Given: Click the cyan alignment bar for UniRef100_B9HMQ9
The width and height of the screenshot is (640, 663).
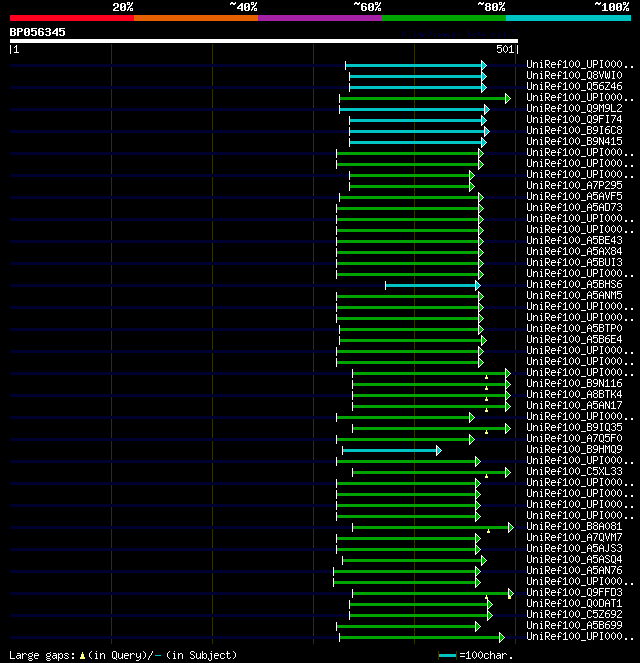Looking at the screenshot, I should pos(392,451).
